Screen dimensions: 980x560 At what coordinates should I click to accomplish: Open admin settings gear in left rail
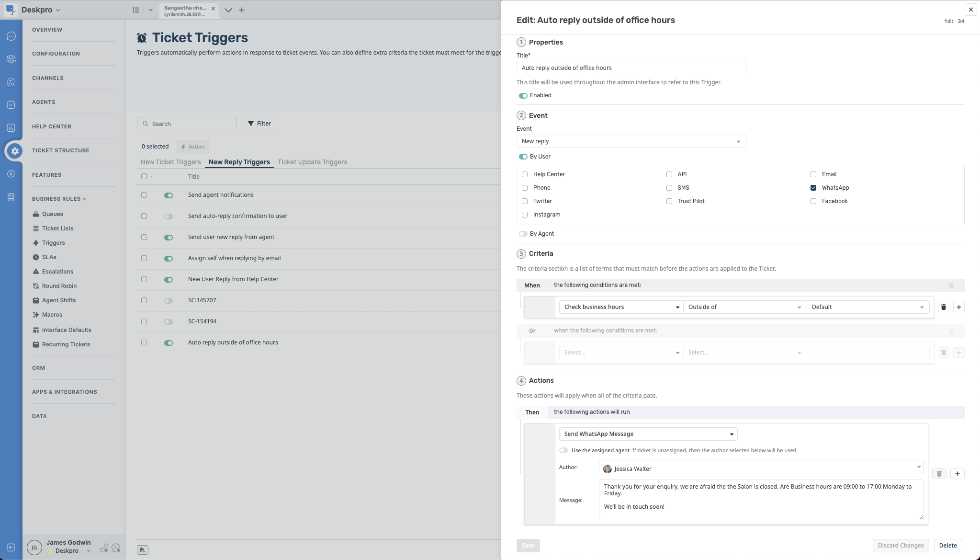[x=15, y=151]
